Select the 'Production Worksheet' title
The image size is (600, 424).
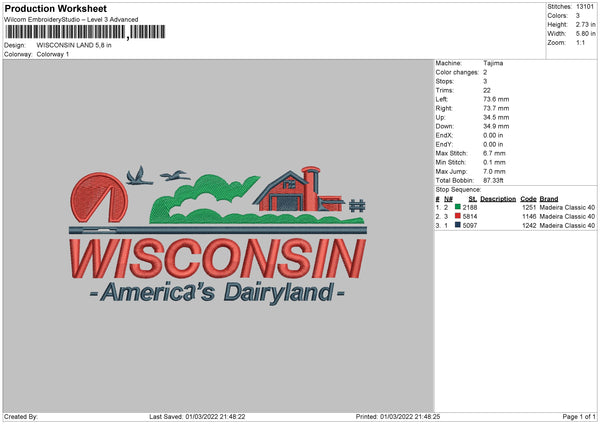pos(55,8)
